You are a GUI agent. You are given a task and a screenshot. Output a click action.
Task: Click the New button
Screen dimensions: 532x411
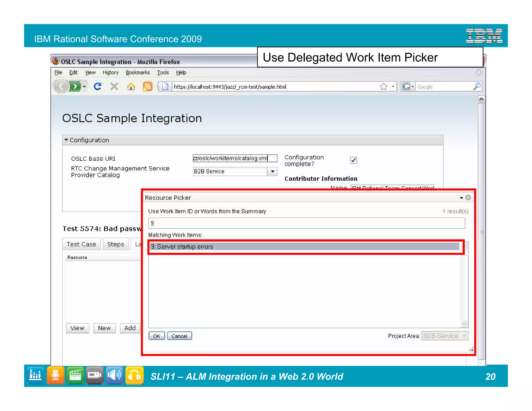pyautogui.click(x=104, y=328)
